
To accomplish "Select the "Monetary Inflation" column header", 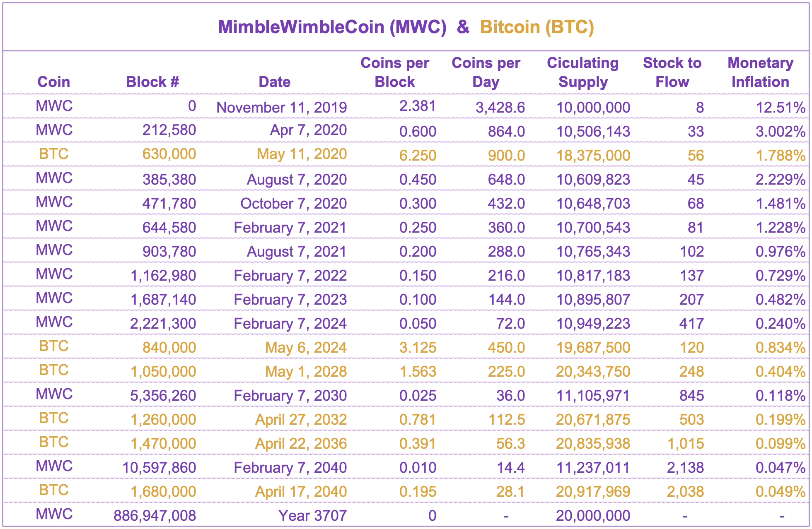I will click(x=760, y=72).
